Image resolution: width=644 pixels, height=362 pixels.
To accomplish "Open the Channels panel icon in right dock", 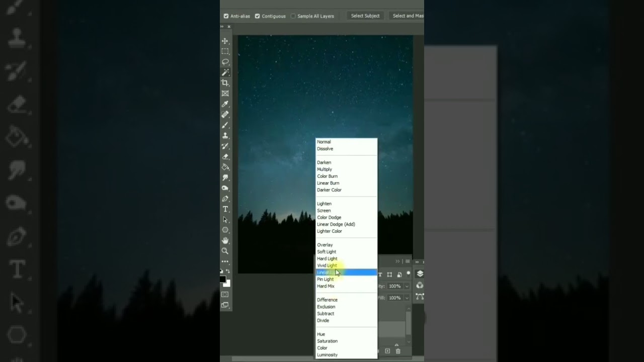I will pos(420,286).
